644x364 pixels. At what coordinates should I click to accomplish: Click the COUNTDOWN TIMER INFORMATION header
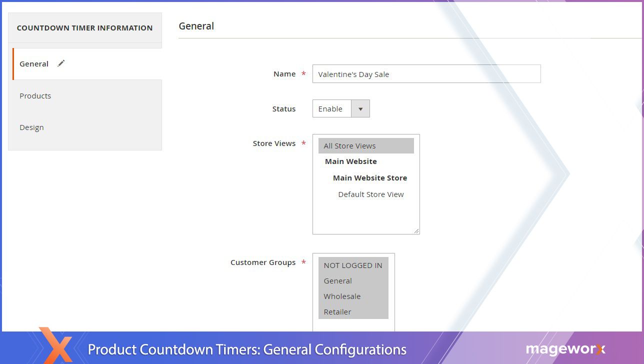click(84, 28)
